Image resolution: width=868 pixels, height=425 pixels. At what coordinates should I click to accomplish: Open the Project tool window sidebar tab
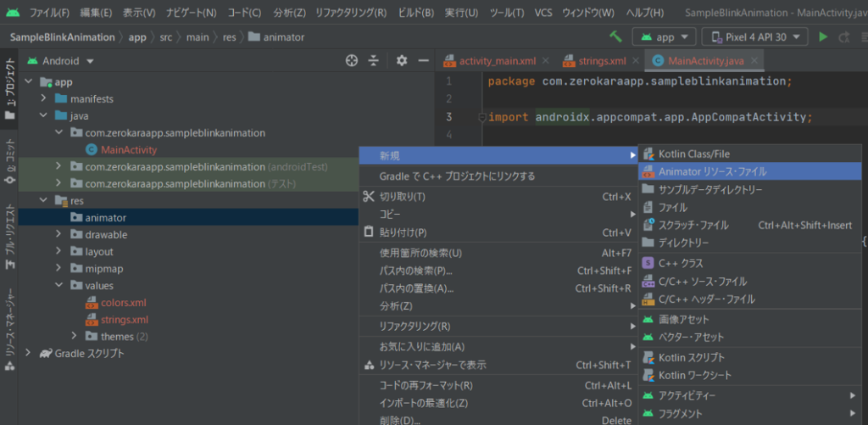click(x=9, y=89)
